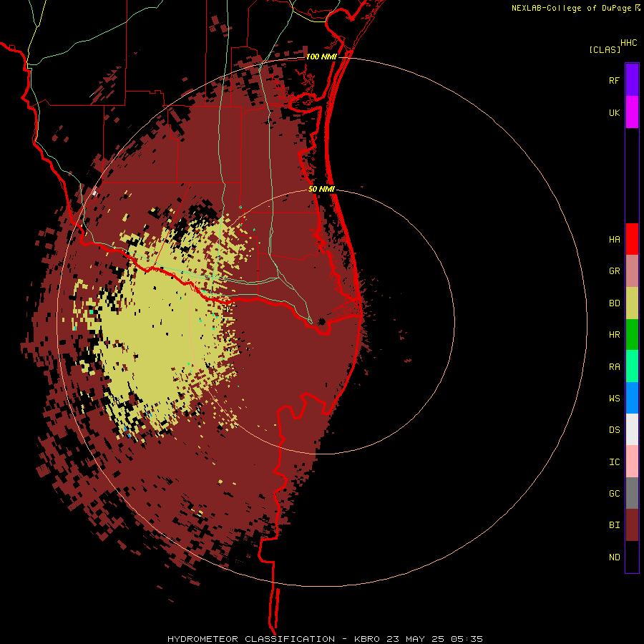
Task: Click the GC legend label
Action: (614, 494)
